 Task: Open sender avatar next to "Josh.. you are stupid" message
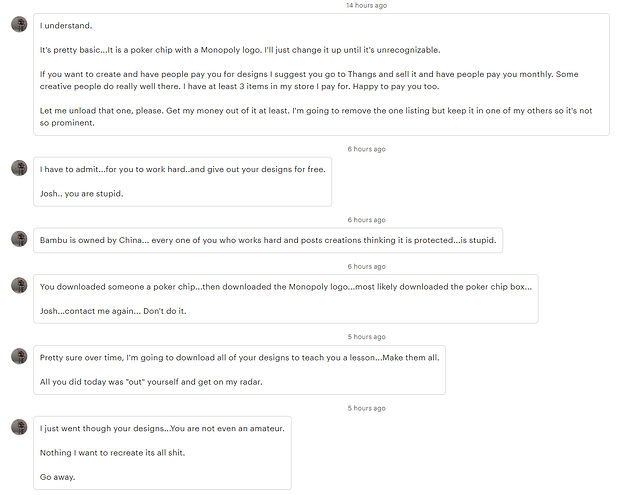point(19,168)
